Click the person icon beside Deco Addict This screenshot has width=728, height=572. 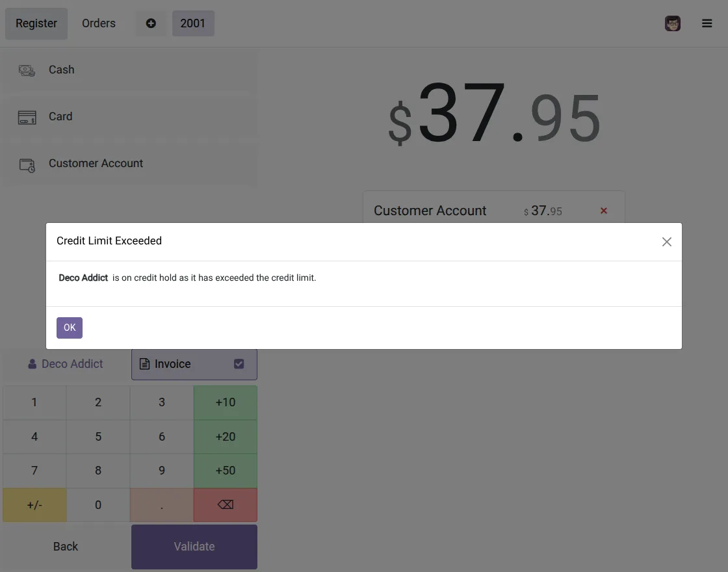click(x=31, y=364)
